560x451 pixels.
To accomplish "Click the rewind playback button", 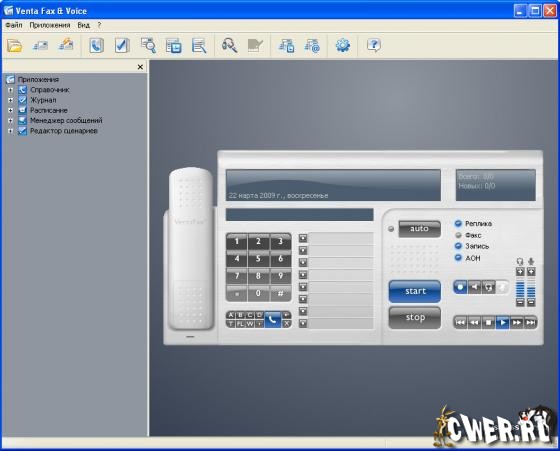I will click(474, 322).
